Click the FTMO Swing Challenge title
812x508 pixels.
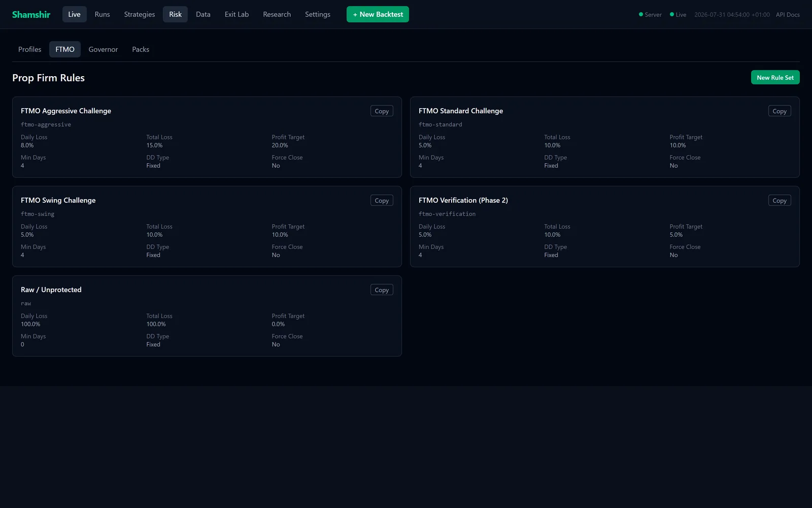pos(58,200)
